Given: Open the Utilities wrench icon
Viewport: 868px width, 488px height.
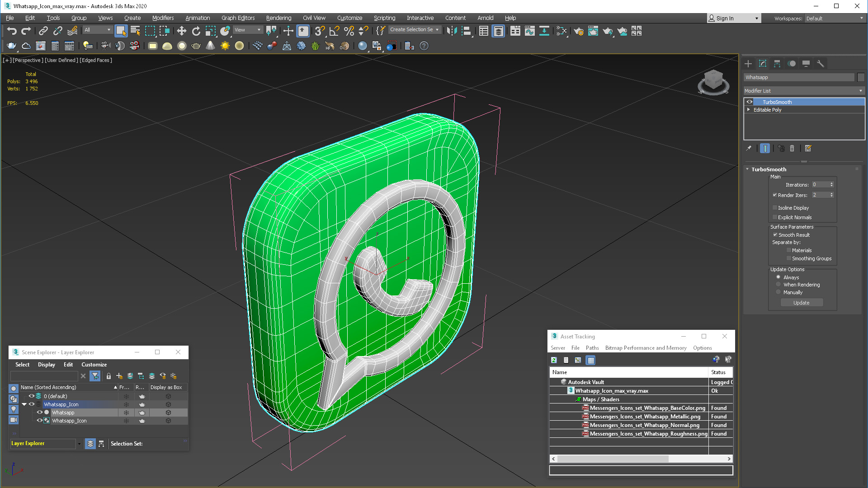Looking at the screenshot, I should (820, 64).
